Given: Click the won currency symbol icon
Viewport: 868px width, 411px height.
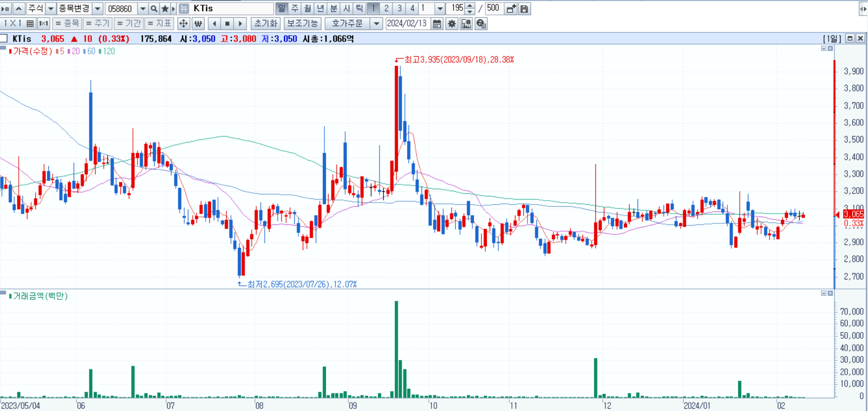Looking at the screenshot, I should coord(198,23).
